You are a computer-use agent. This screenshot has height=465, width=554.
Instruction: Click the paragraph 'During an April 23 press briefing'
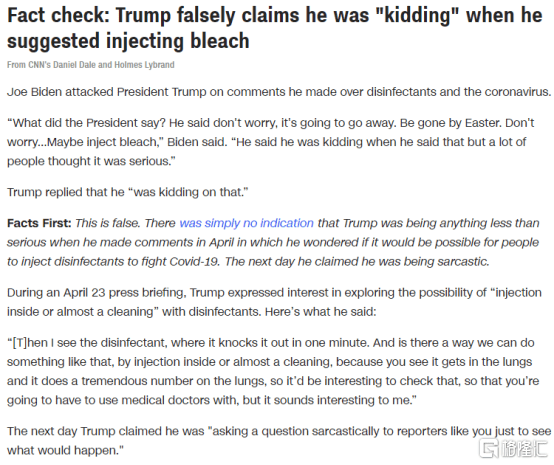point(274,302)
